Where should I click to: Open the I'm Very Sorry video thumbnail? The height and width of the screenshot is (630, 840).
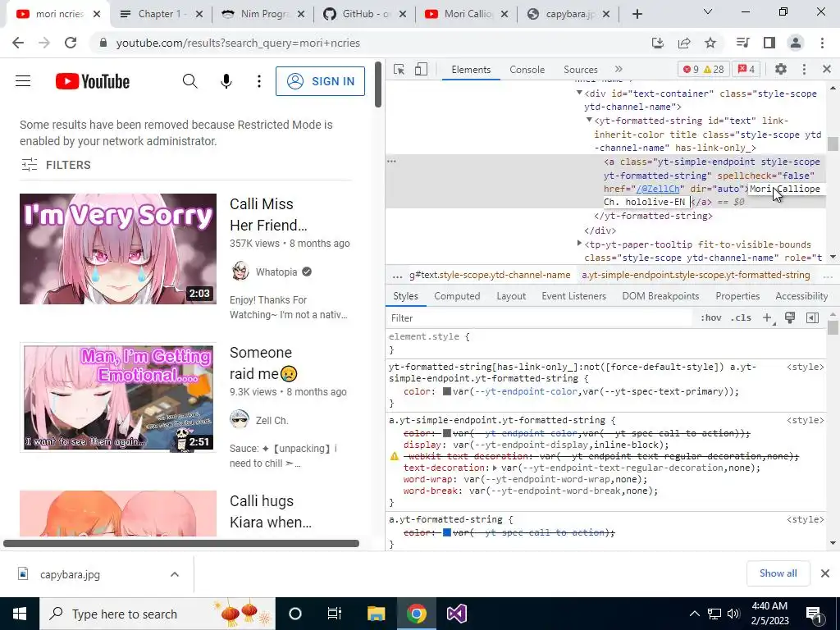point(118,249)
